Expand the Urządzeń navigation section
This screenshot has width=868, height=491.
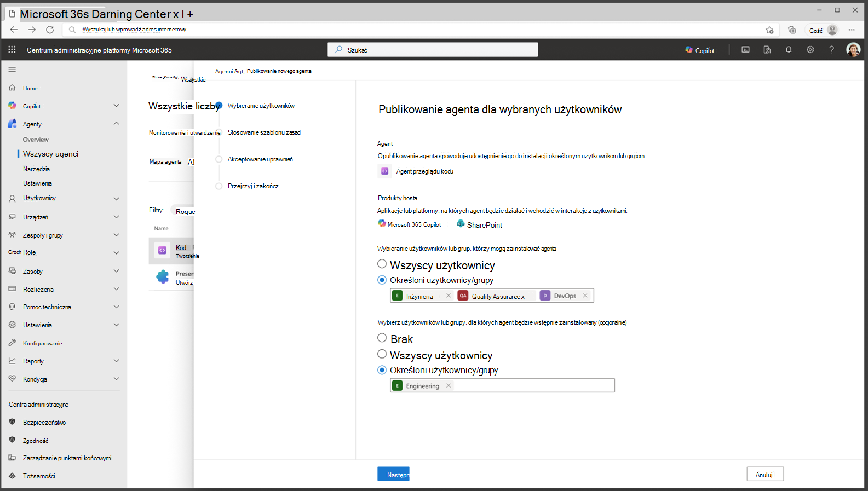tap(116, 217)
